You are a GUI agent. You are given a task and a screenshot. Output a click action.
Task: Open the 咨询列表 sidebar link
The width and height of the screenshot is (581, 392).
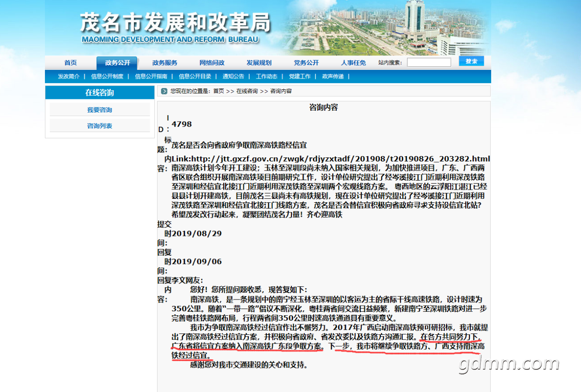[x=100, y=126]
